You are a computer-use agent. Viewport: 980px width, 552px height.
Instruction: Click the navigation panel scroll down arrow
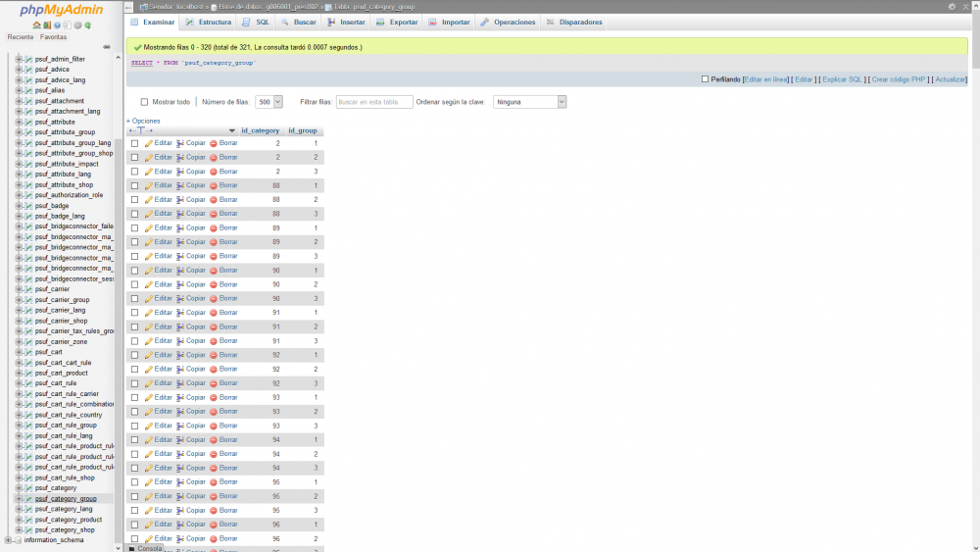click(x=119, y=548)
